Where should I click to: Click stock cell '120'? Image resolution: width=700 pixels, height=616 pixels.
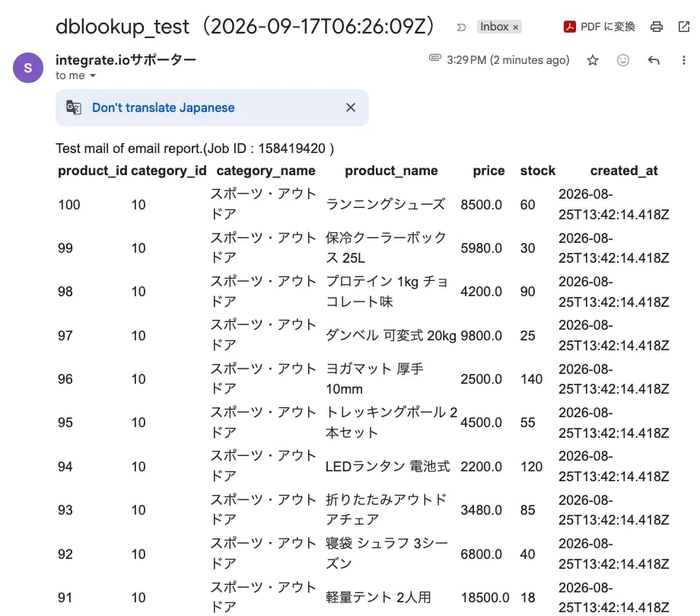point(531,466)
